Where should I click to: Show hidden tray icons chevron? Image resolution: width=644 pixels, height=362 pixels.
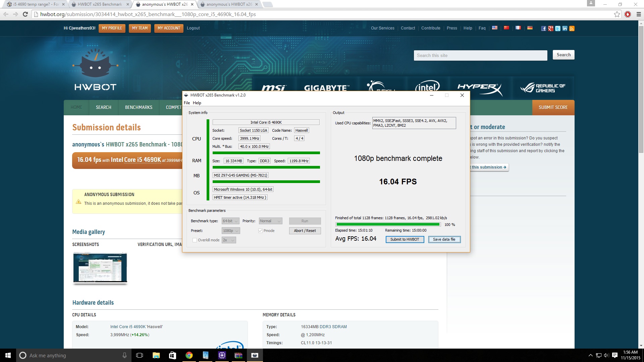click(x=590, y=355)
